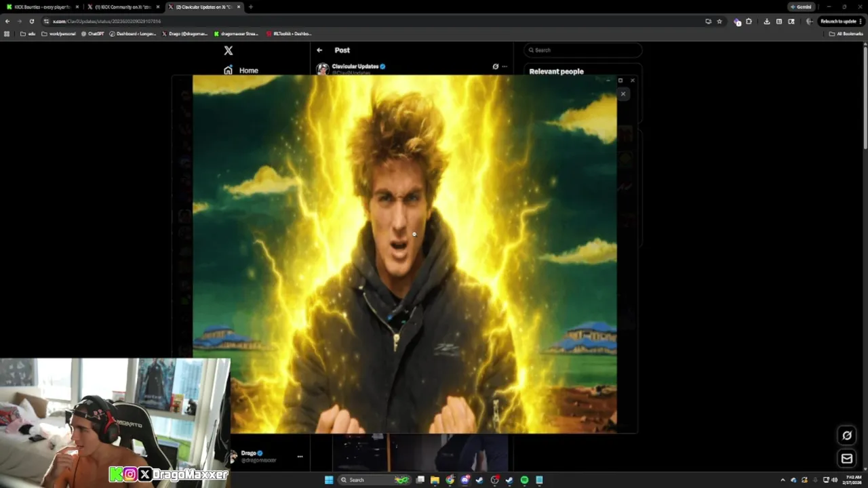Click the enlarged image of the glowing man
Viewport: 868px width, 488px height.
tap(405, 253)
